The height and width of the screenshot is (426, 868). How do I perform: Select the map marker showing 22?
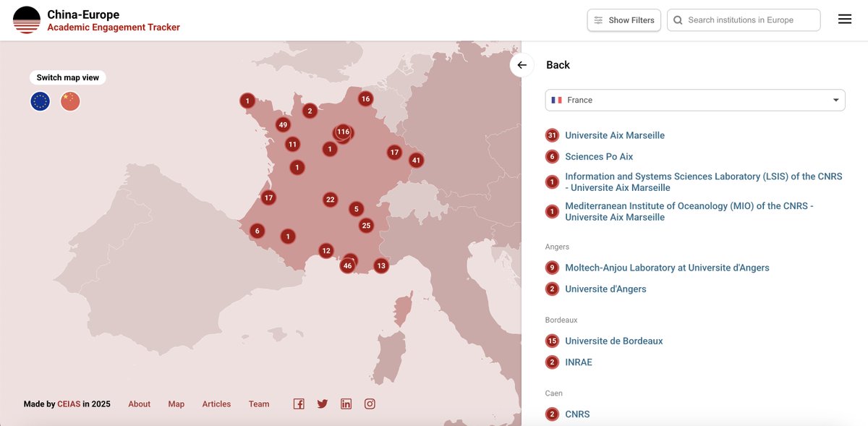(331, 200)
